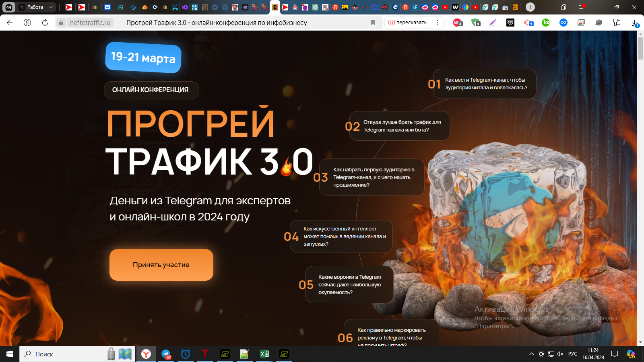Expand the Работа tab group dropdown

tap(51, 7)
